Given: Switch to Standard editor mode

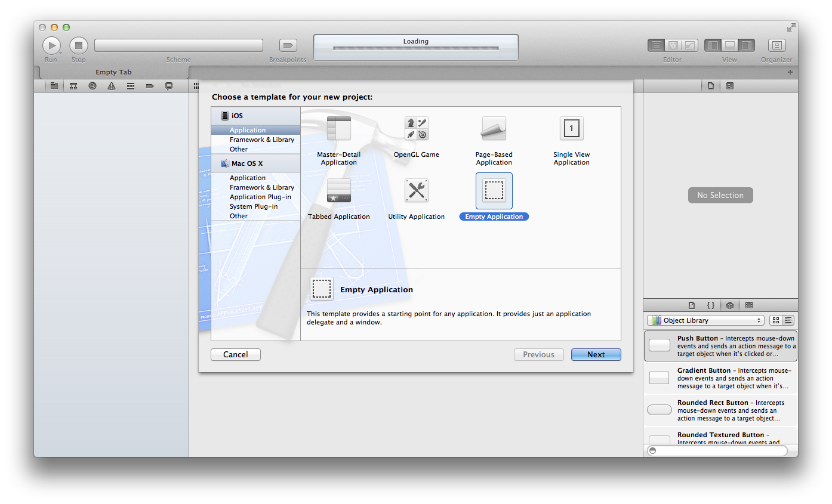Looking at the screenshot, I should [x=657, y=45].
